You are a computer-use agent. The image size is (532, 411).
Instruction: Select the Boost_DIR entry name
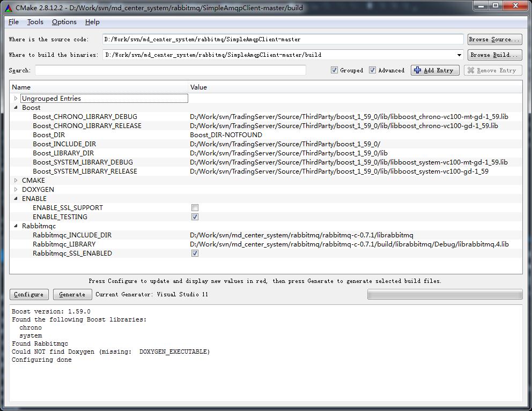pos(48,135)
